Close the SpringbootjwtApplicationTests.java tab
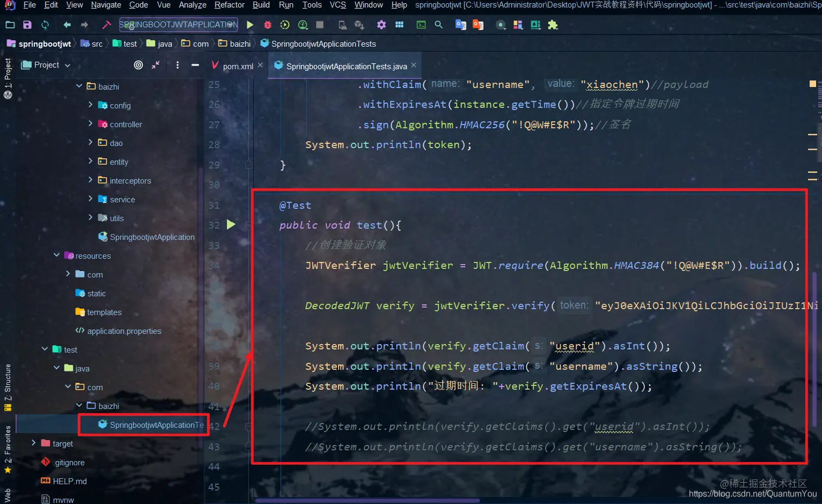Viewport: 822px width, 504px height. [x=414, y=65]
